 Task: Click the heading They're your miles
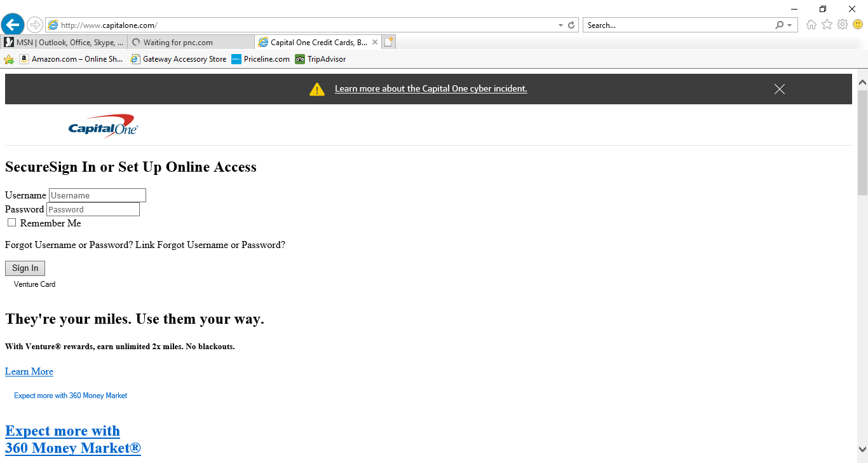point(135,319)
